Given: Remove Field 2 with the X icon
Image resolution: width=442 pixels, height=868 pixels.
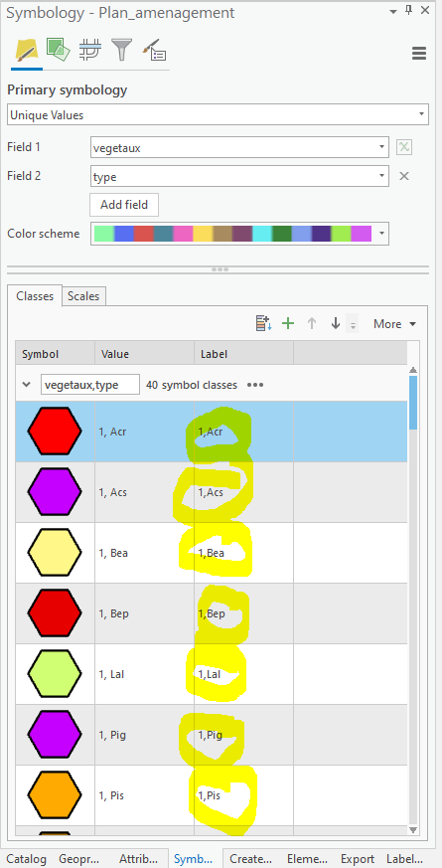Looking at the screenshot, I should (404, 176).
